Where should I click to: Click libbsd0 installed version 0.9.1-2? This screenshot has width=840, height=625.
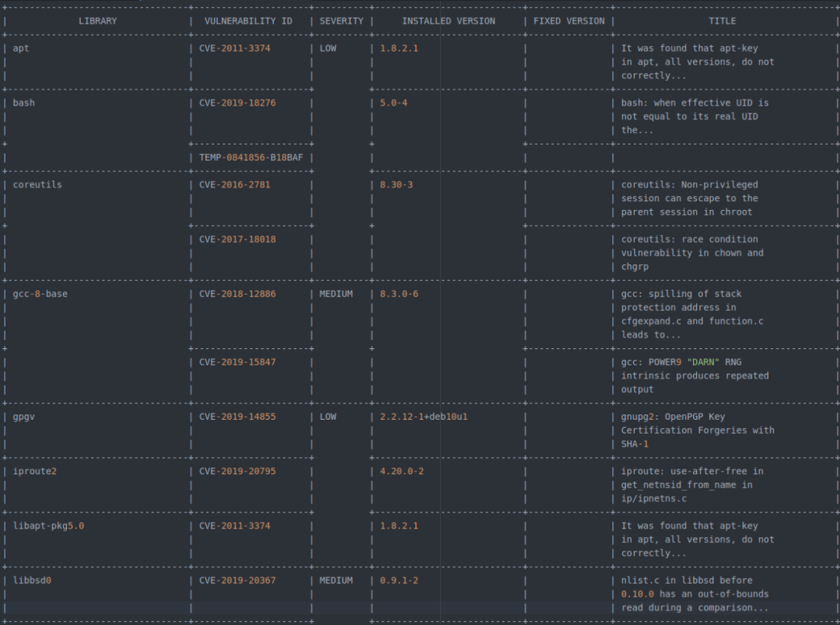pos(399,581)
